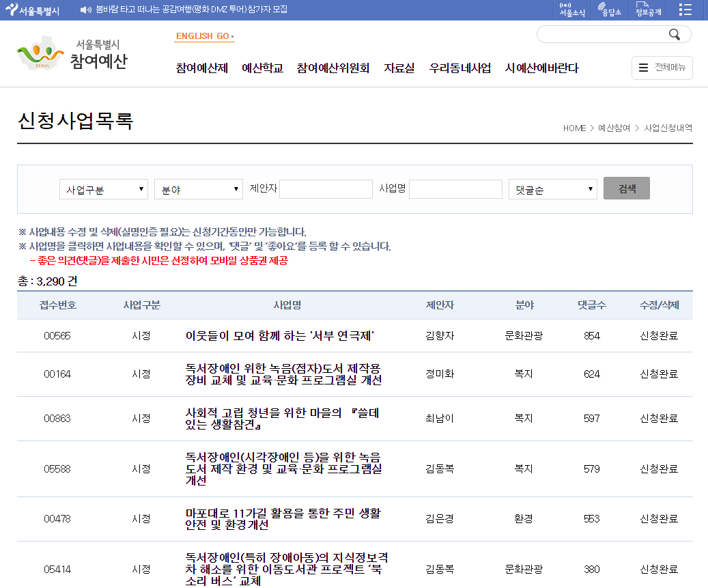Click total count 총 : 3,290 건
This screenshot has height=588, width=708.
[x=47, y=281]
